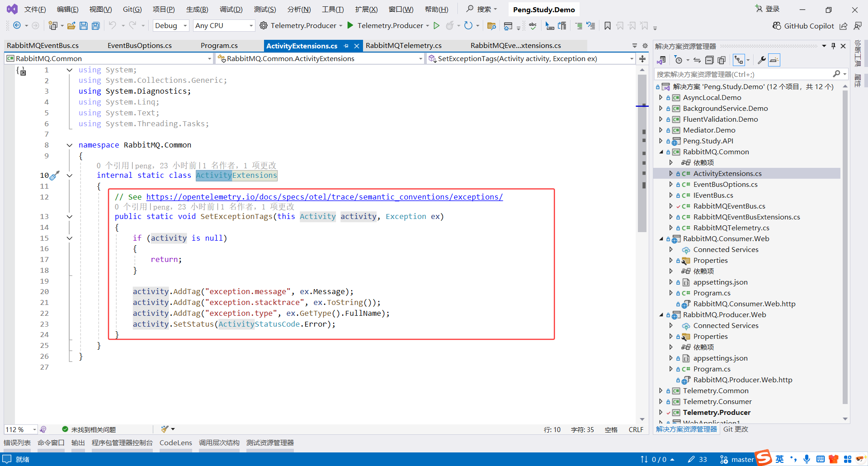Click the code cleanup broom icon
This screenshot has height=466, width=868.
165,429
